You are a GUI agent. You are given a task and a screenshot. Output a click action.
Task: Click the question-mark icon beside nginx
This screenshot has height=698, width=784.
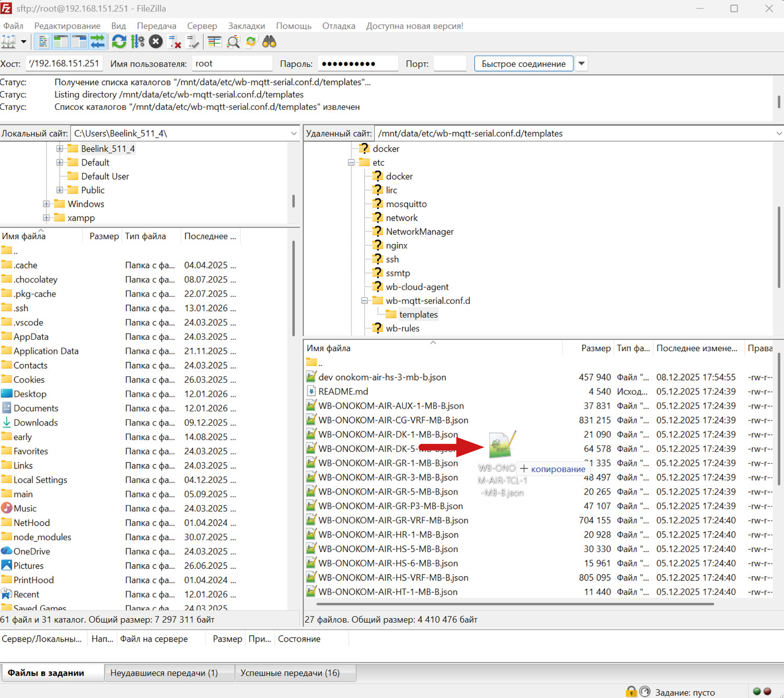pos(378,245)
